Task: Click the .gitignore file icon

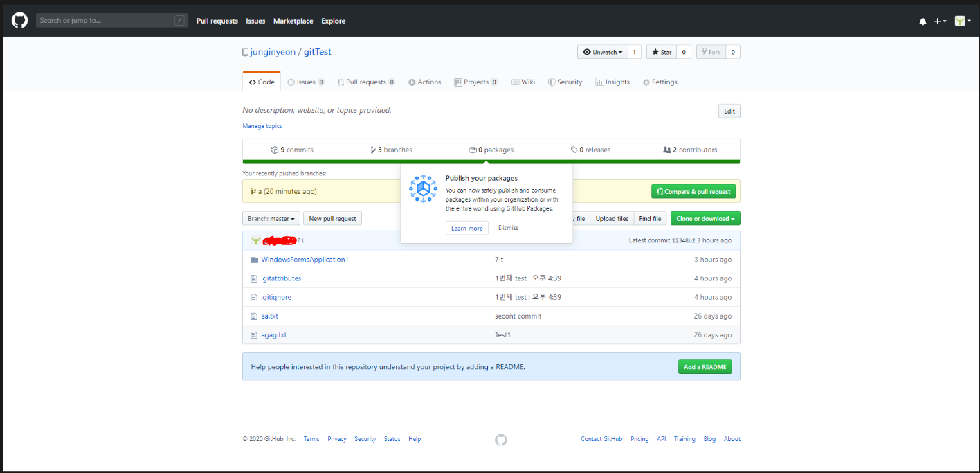Action: point(254,297)
